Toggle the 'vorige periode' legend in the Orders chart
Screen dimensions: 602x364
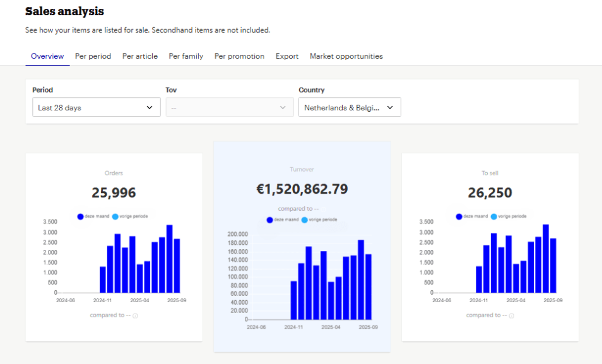pos(130,216)
